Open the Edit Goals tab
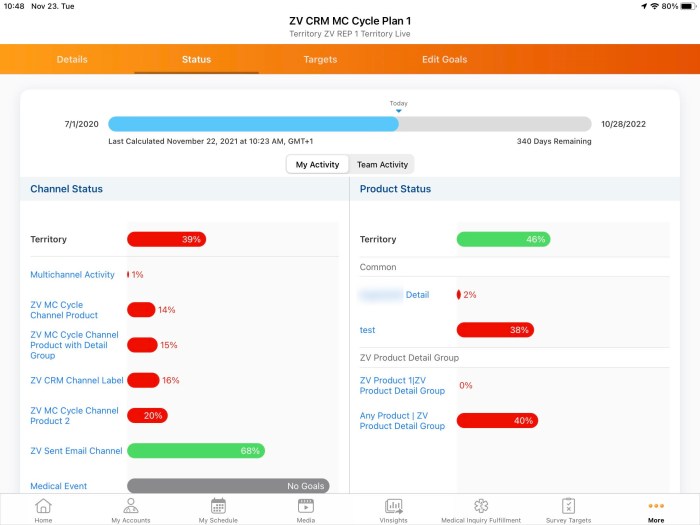 click(444, 59)
